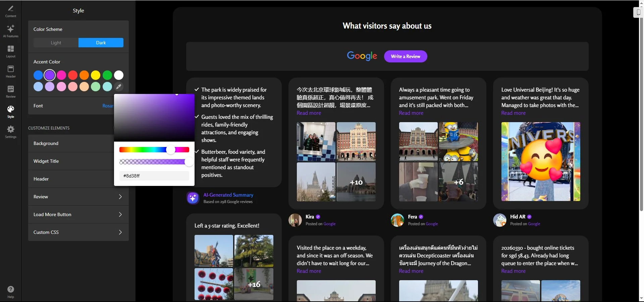Switch color scheme to Dark

(101, 43)
